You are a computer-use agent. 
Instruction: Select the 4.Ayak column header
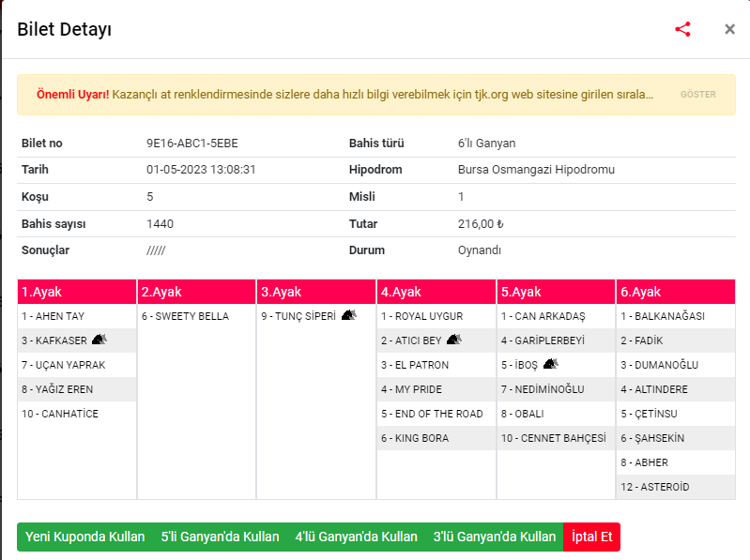pyautogui.click(x=436, y=292)
